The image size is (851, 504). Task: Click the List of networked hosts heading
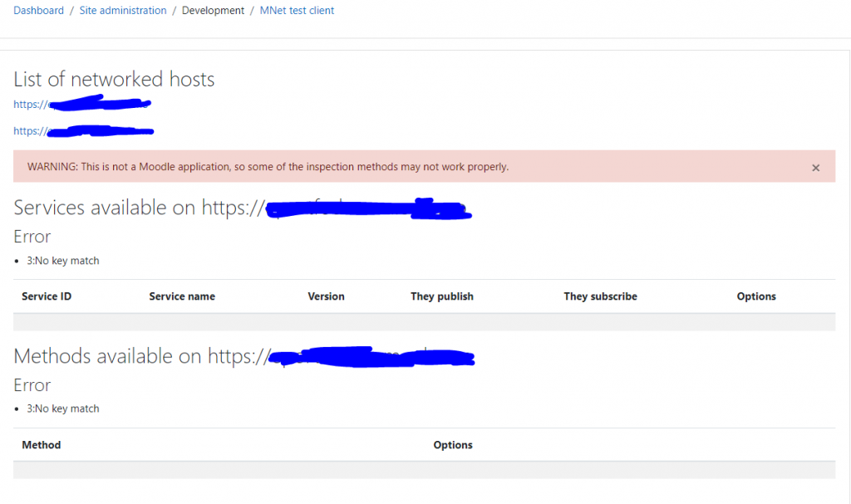(x=114, y=80)
